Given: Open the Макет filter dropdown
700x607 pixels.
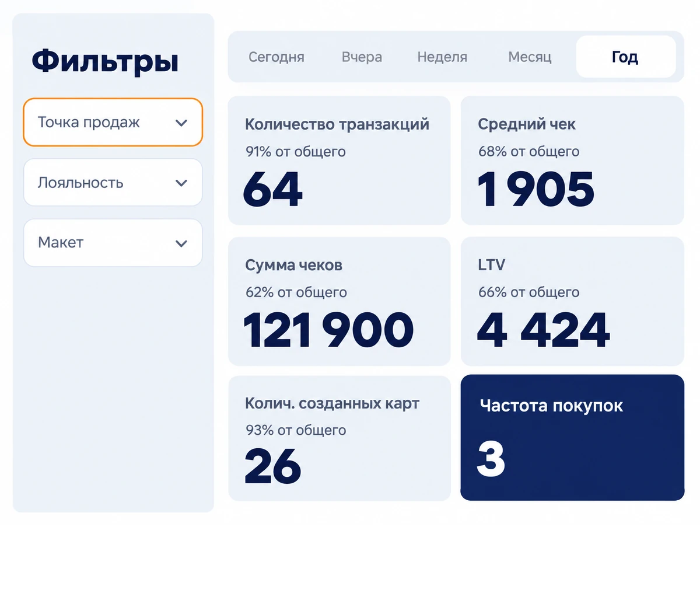Looking at the screenshot, I should click(x=113, y=243).
